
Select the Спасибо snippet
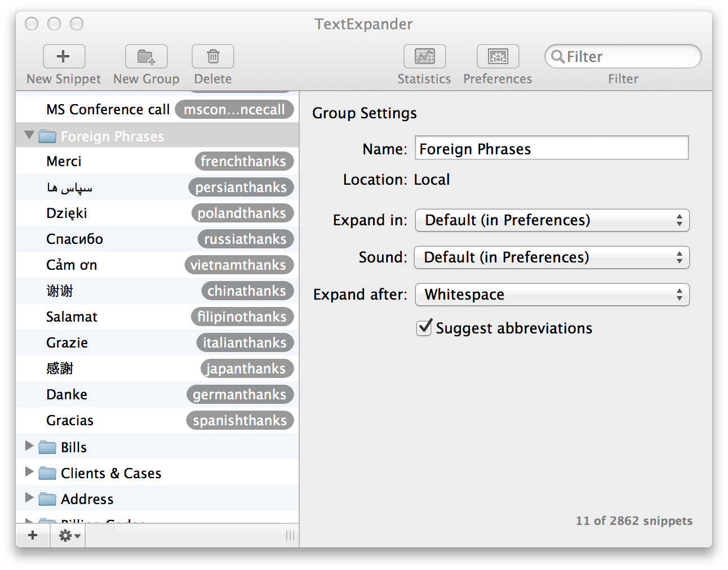click(157, 239)
